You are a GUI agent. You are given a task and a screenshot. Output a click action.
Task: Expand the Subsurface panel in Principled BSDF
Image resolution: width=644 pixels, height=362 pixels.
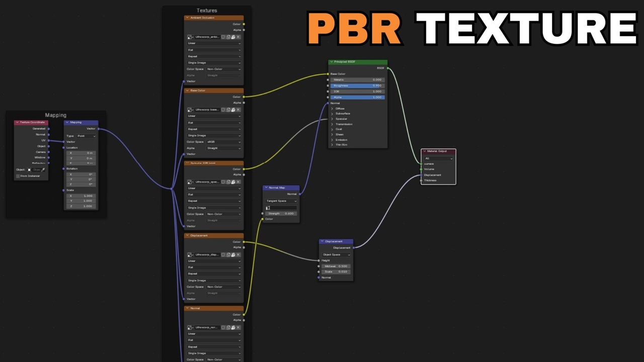pyautogui.click(x=332, y=114)
